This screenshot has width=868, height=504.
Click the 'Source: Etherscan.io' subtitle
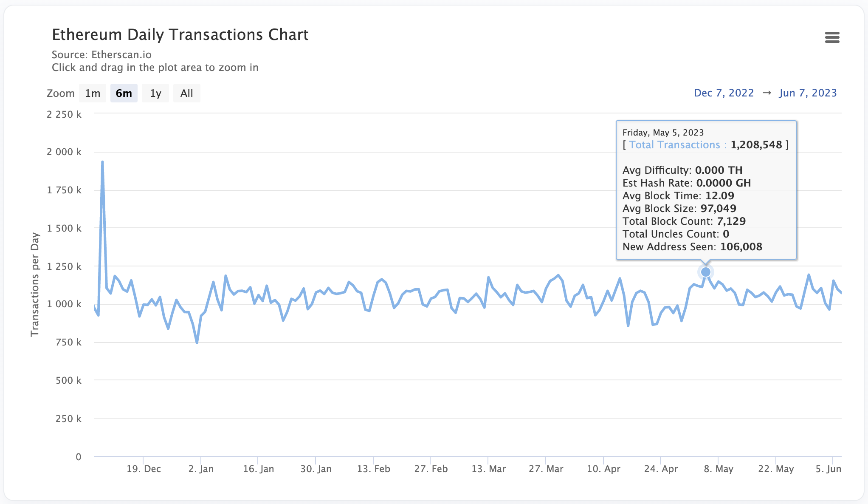coord(101,55)
